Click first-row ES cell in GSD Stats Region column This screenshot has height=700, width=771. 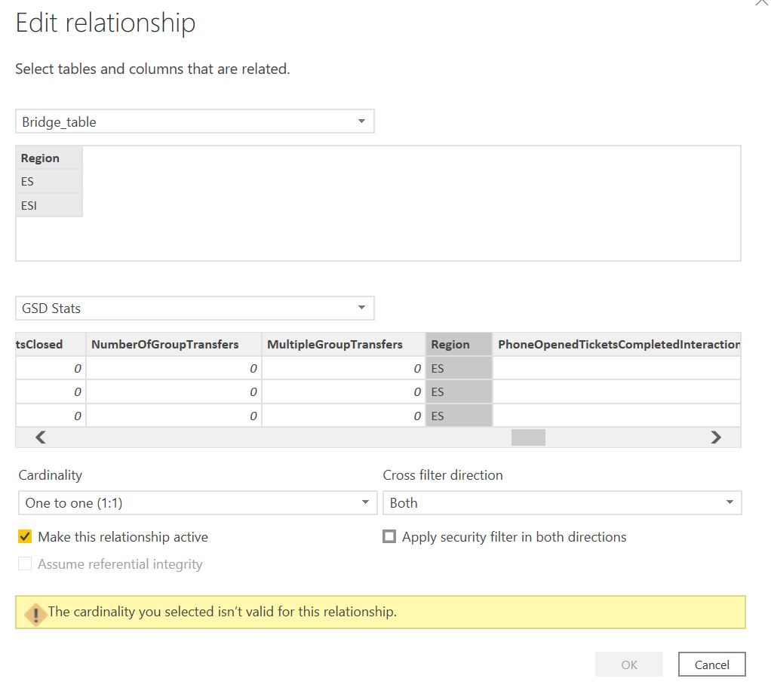(459, 368)
